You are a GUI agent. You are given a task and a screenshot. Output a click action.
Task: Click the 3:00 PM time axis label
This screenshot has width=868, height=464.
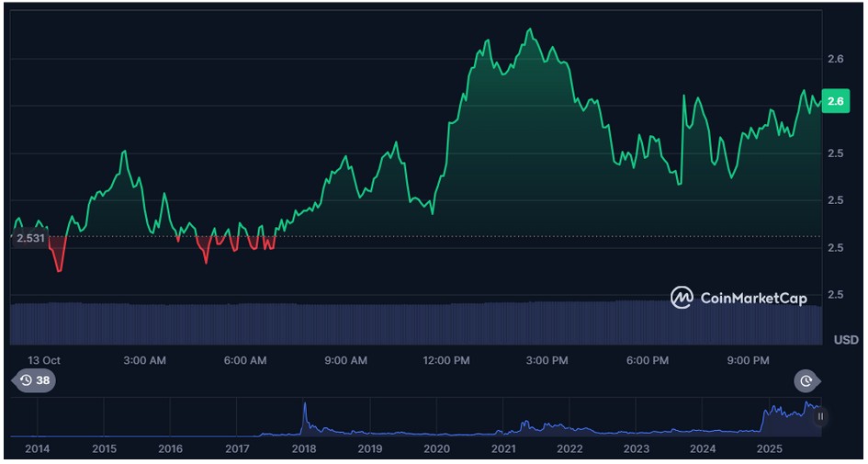547,360
